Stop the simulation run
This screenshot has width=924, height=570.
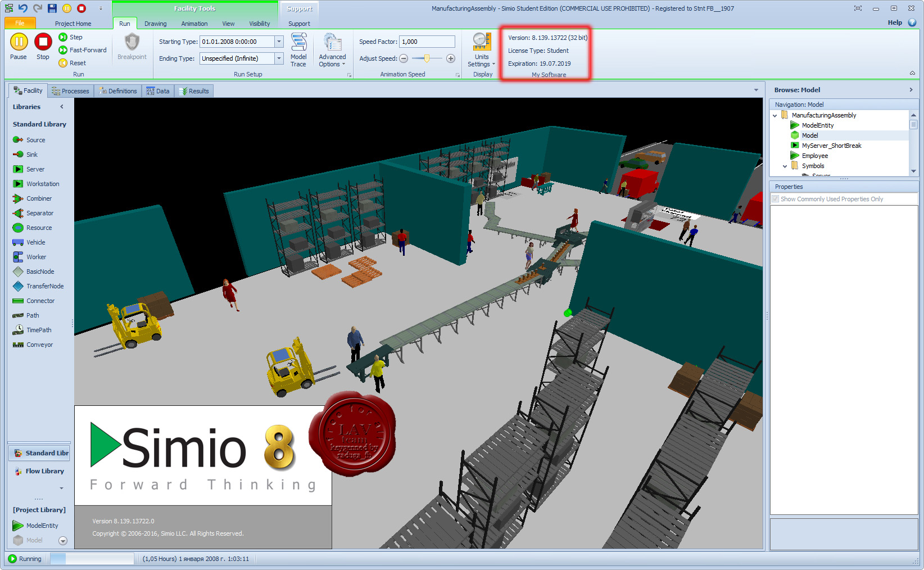point(43,46)
